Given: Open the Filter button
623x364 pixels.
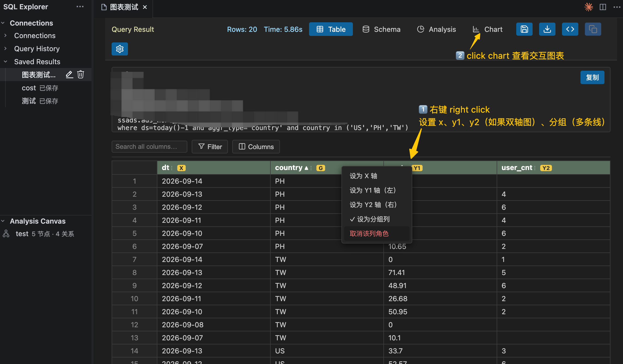Looking at the screenshot, I should (210, 147).
